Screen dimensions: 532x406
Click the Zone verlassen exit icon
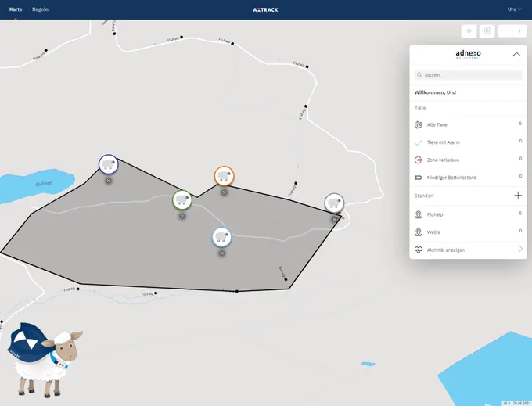point(419,160)
